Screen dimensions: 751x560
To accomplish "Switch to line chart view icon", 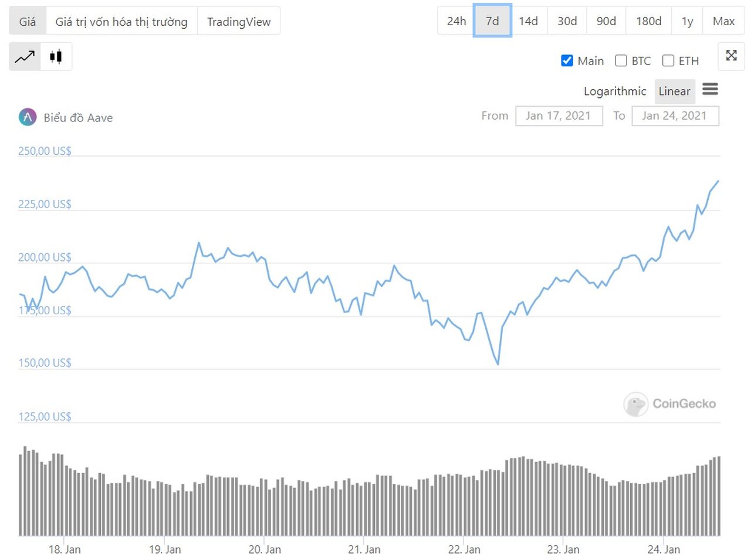I will point(25,57).
